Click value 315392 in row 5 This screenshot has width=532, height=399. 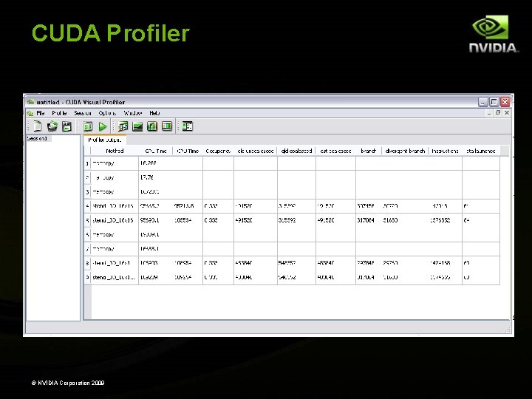(287, 220)
